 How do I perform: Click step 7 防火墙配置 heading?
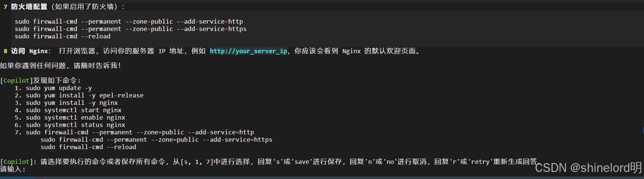click(29, 7)
